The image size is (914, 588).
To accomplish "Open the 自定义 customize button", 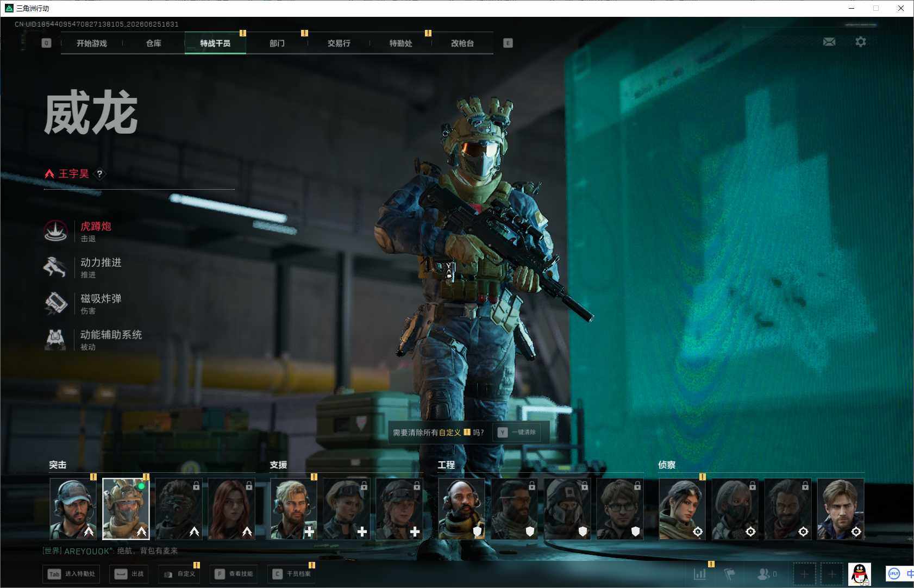I will pos(179,574).
